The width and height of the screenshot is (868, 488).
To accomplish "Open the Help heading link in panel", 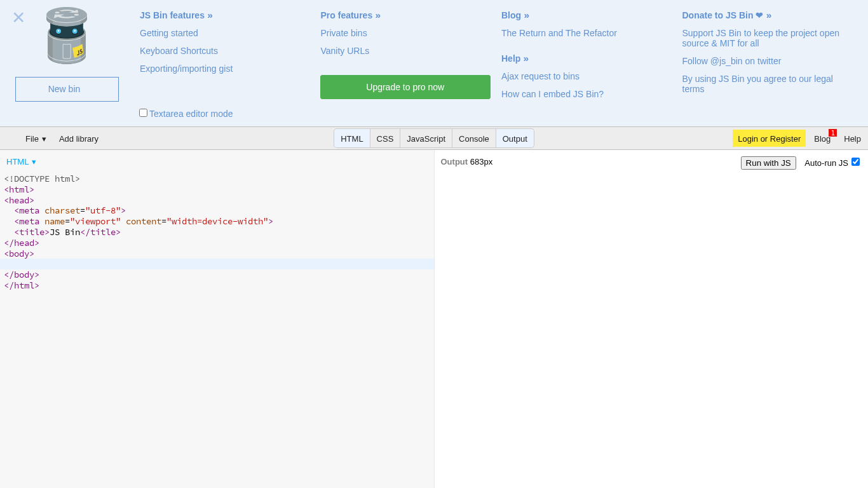I will [515, 58].
